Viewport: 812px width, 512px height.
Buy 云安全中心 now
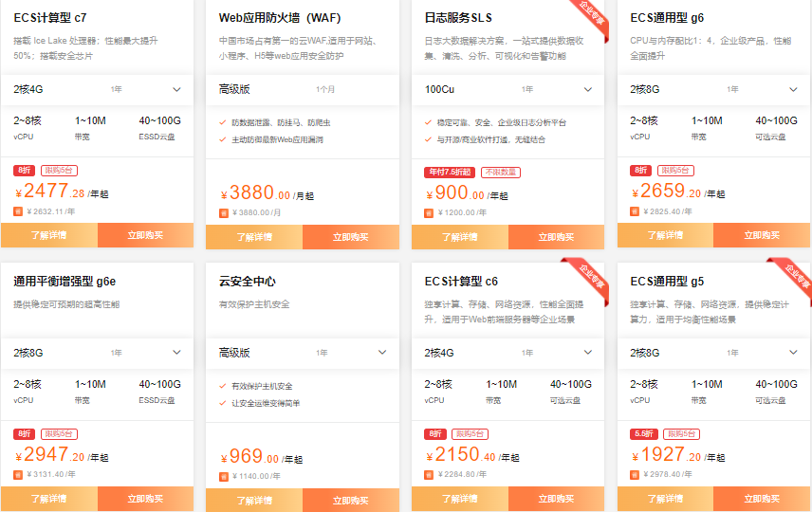(351, 501)
